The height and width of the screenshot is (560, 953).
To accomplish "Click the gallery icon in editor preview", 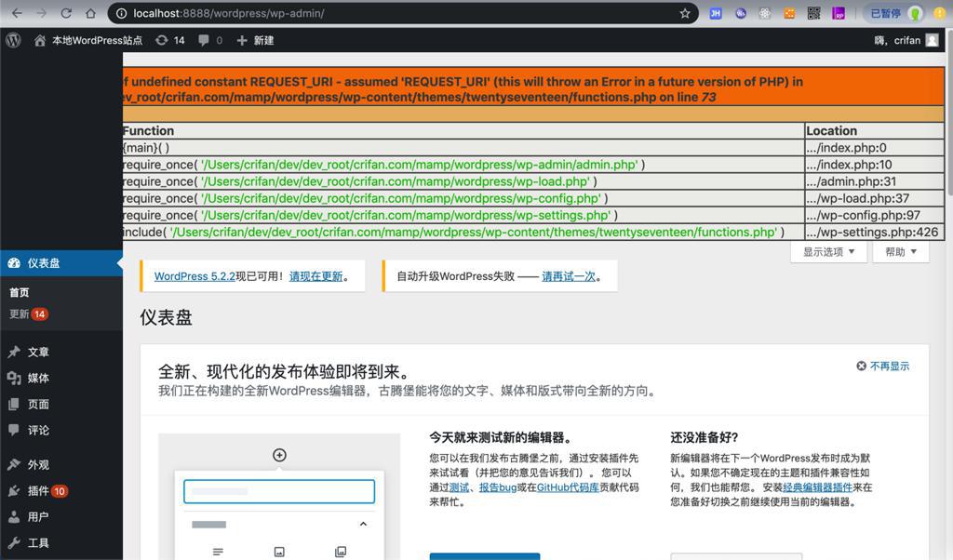I will pos(341,552).
